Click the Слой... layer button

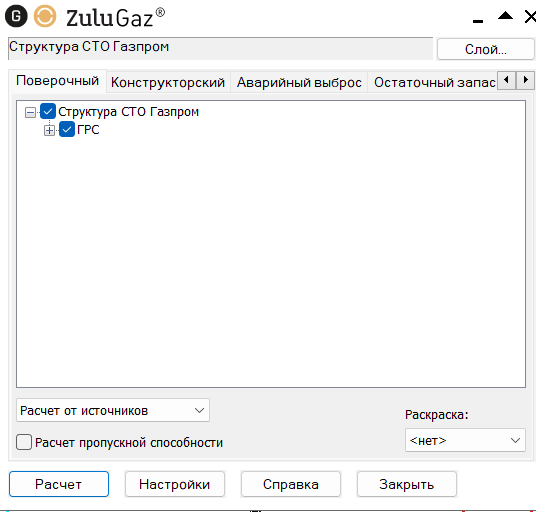[485, 49]
